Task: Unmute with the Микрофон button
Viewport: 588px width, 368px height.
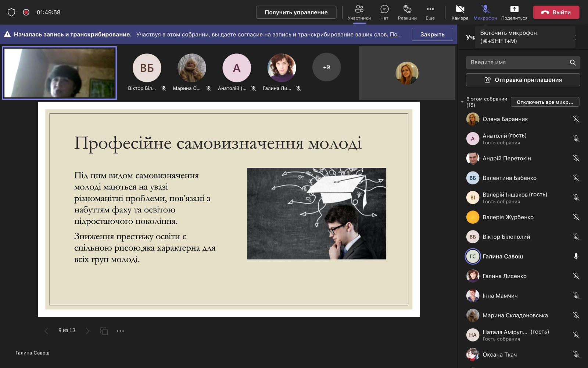Action: [x=485, y=12]
